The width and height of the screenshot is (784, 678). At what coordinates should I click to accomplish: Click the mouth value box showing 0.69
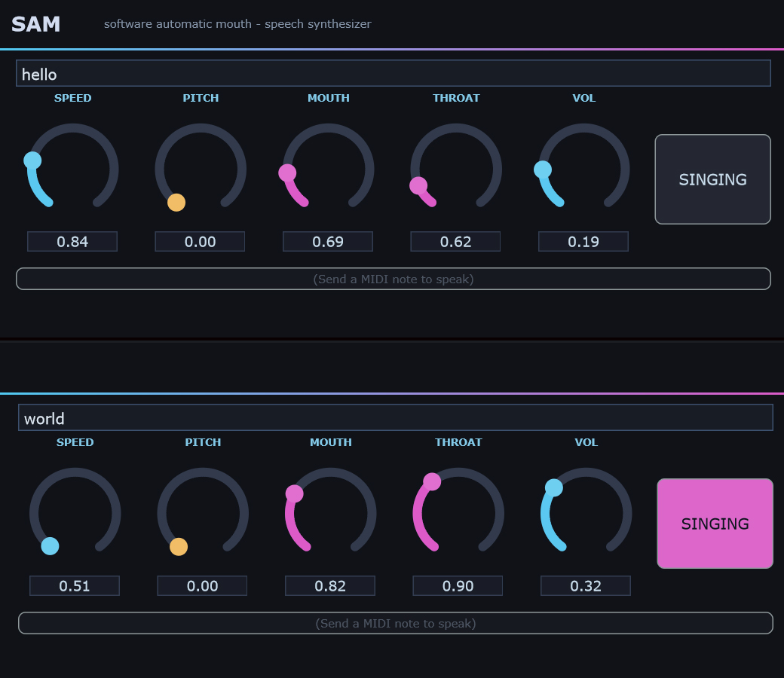point(328,241)
